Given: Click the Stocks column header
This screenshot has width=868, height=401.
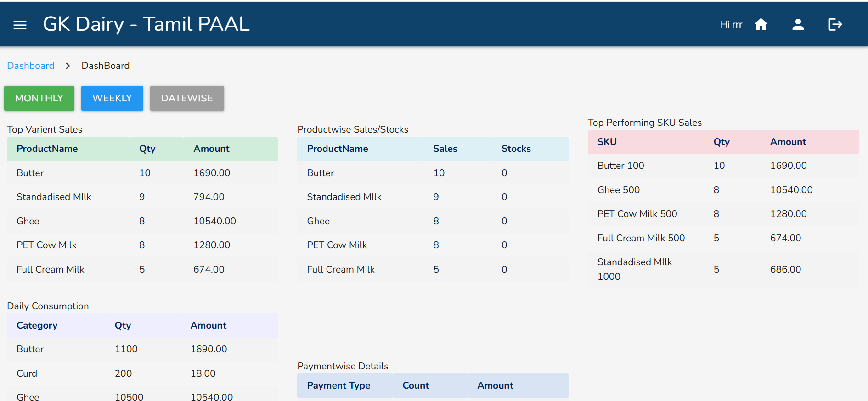Looking at the screenshot, I should pos(516,149).
